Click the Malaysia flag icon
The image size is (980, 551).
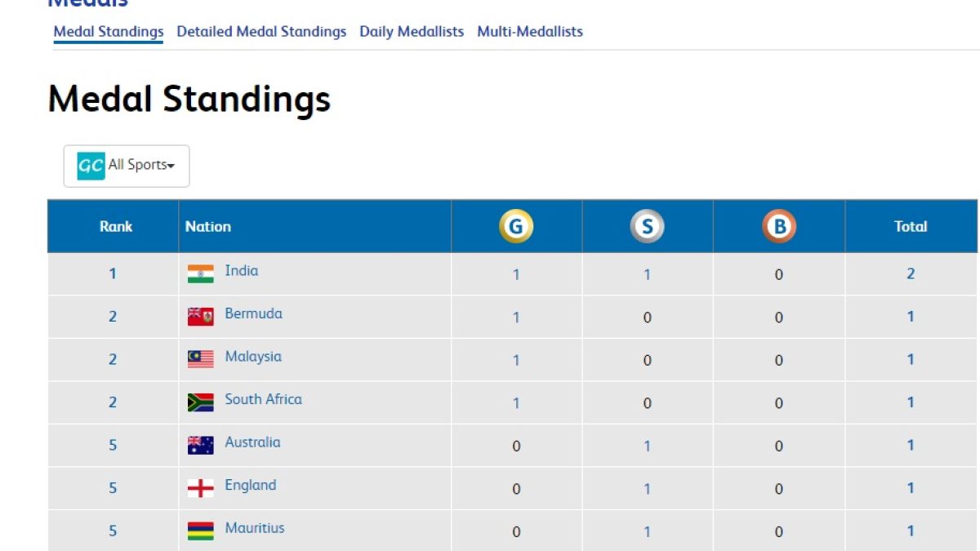tap(200, 359)
